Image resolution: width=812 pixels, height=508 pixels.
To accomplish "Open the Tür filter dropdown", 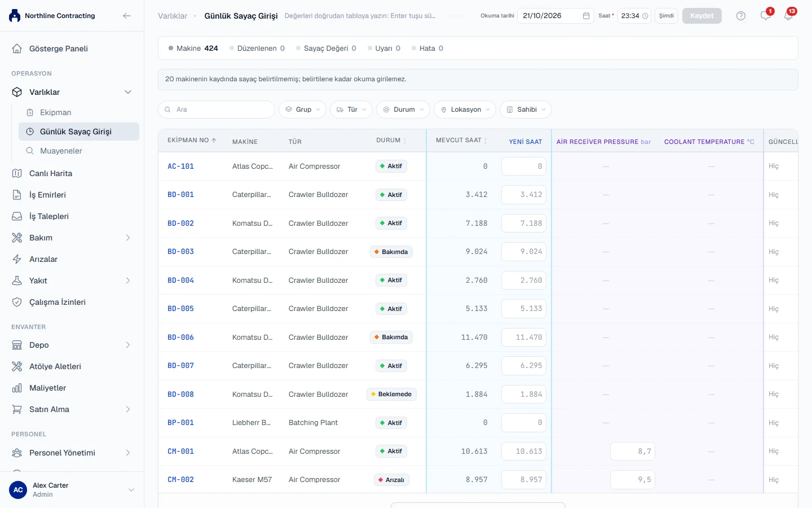I will 351,110.
